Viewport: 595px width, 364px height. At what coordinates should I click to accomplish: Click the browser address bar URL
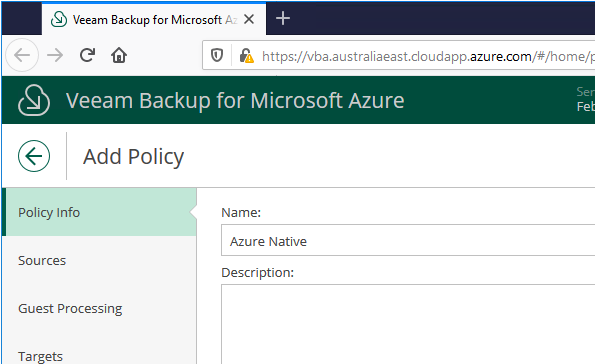(x=428, y=56)
